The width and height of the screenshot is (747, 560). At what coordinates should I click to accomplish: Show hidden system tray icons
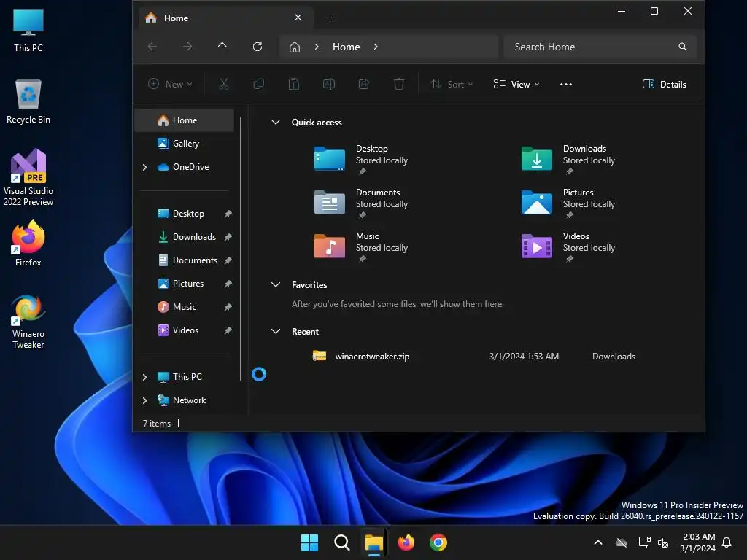click(x=598, y=542)
